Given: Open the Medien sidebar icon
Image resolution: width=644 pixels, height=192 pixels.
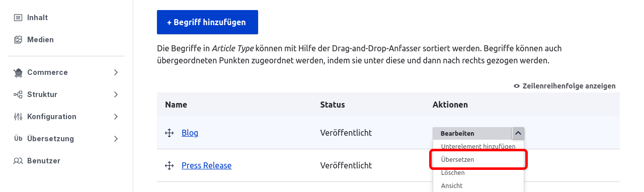Looking at the screenshot, I should pos(18,40).
